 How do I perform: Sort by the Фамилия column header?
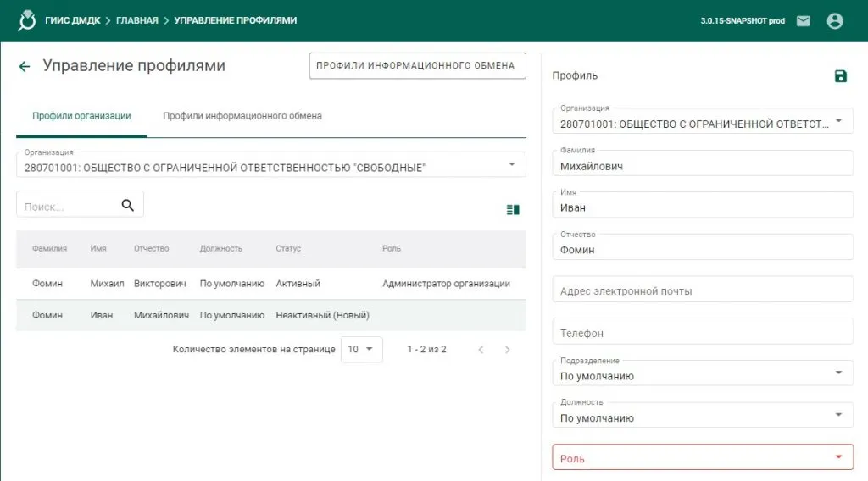coord(49,249)
